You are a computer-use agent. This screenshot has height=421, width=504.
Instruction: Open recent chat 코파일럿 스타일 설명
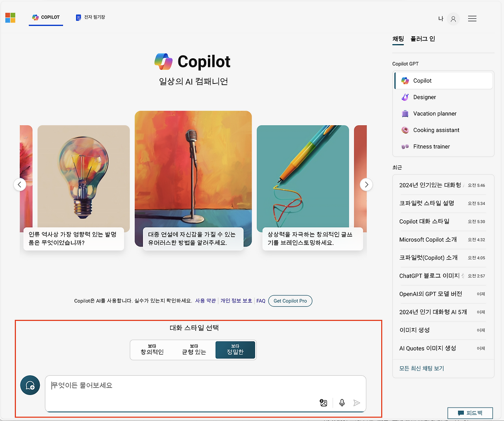pos(442,203)
